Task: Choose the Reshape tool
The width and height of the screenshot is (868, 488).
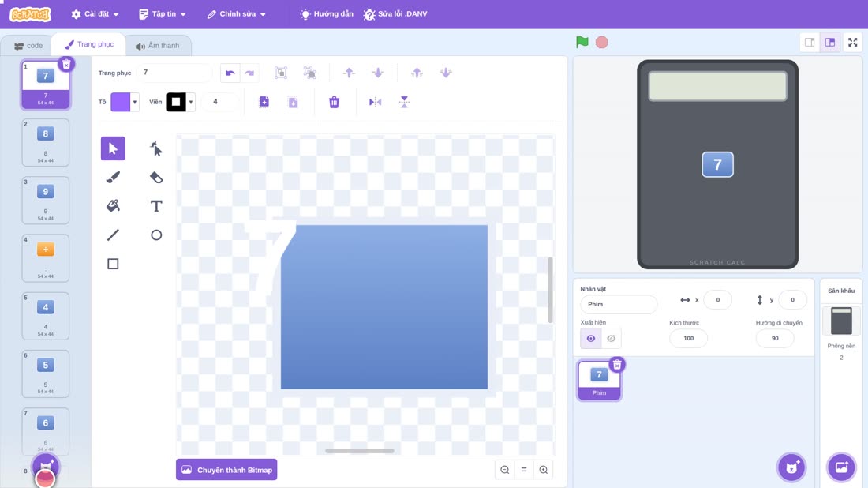Action: [156, 148]
